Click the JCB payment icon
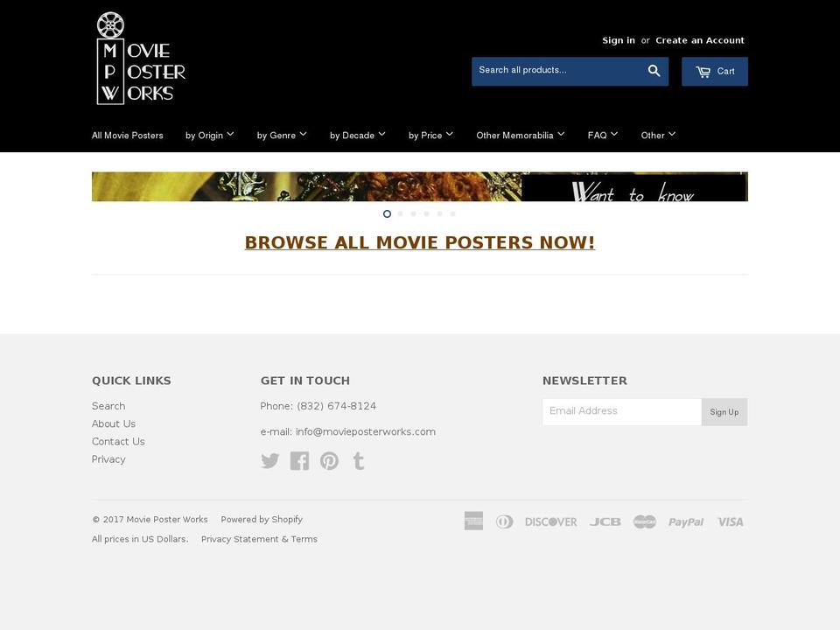This screenshot has width=840, height=630. pyautogui.click(x=605, y=521)
